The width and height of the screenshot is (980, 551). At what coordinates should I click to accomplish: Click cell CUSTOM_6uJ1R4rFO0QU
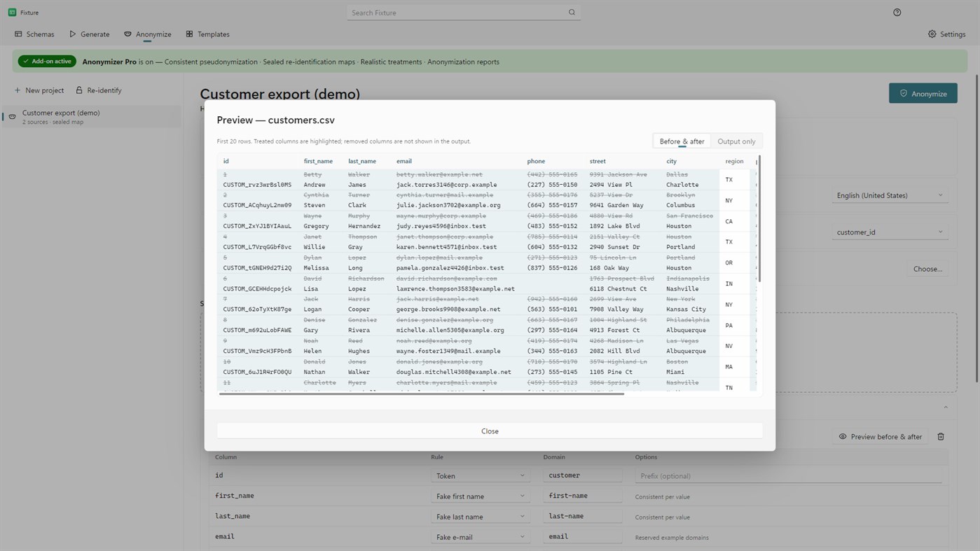click(257, 372)
